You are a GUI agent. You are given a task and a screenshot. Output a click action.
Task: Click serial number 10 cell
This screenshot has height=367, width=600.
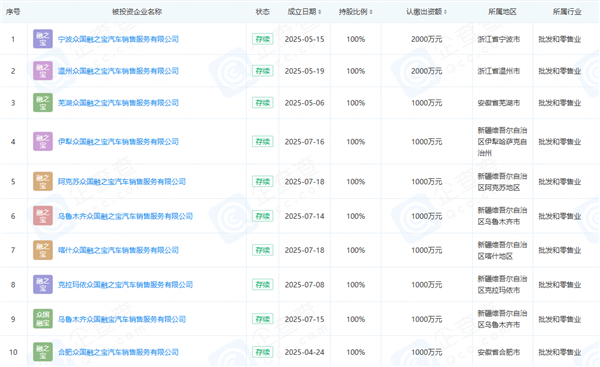coord(13,352)
